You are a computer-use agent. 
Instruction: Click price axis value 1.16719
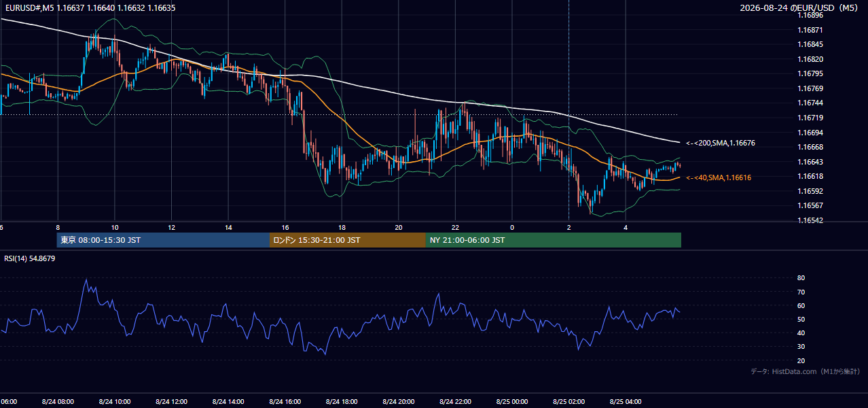point(812,118)
